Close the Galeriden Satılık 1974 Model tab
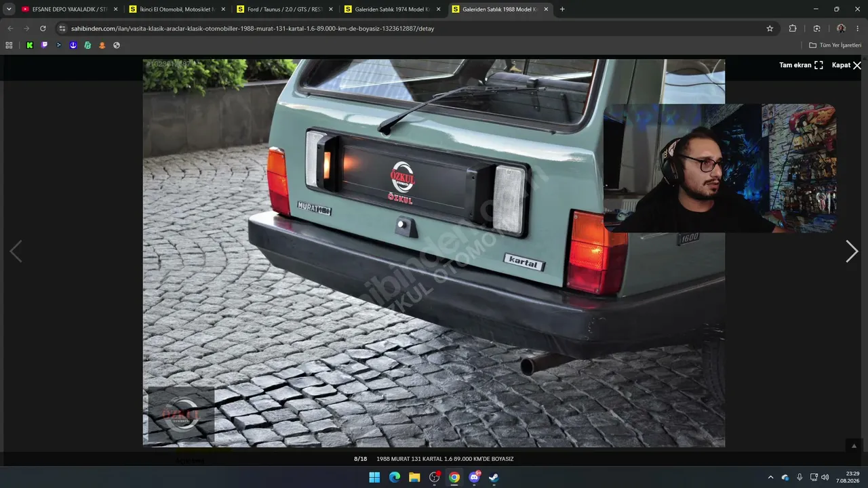Viewport: 868px width, 488px height. (438, 9)
